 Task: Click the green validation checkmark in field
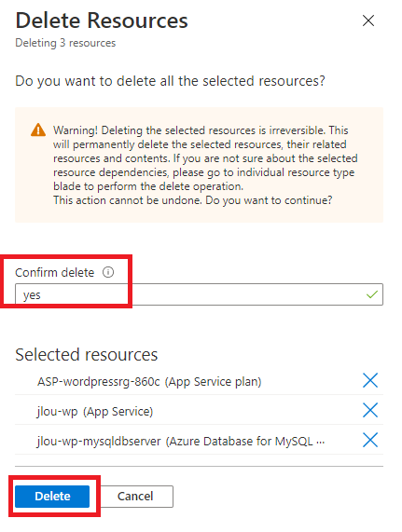pyautogui.click(x=372, y=294)
